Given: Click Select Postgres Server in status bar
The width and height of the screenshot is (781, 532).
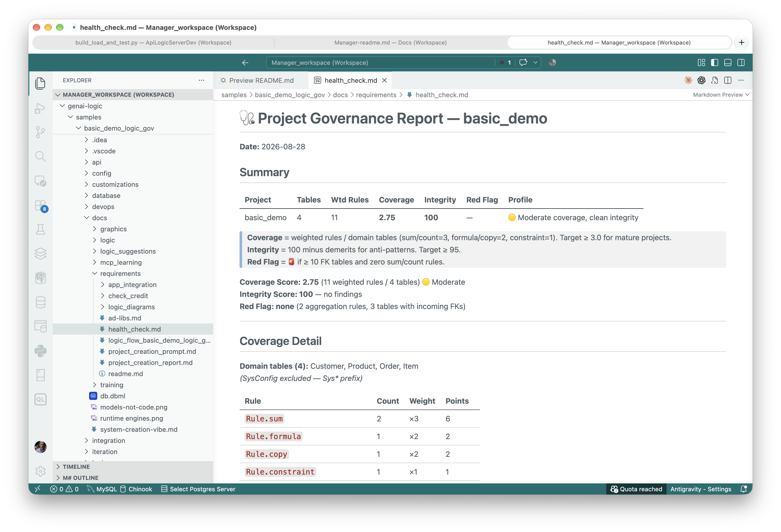Looking at the screenshot, I should click(198, 489).
